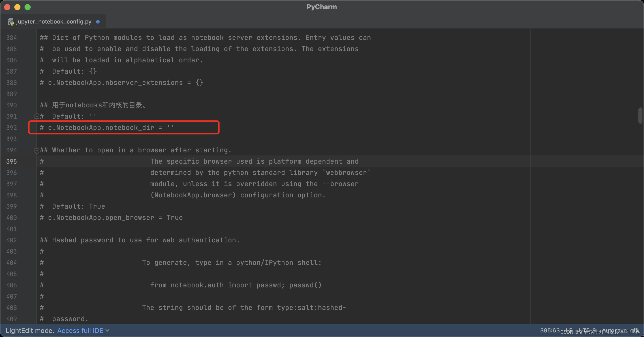The width and height of the screenshot is (644, 337).
Task: Click line number 402 in gutter
Action: [x=11, y=240]
